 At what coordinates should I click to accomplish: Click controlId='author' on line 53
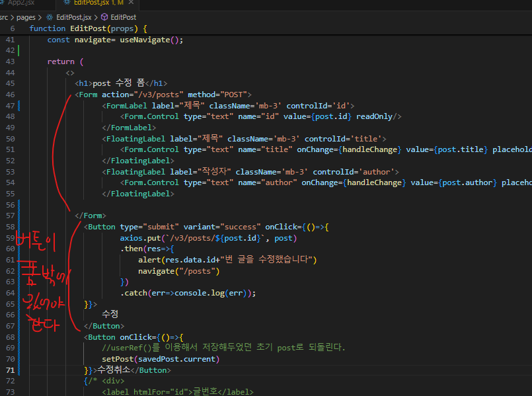coord(354,172)
